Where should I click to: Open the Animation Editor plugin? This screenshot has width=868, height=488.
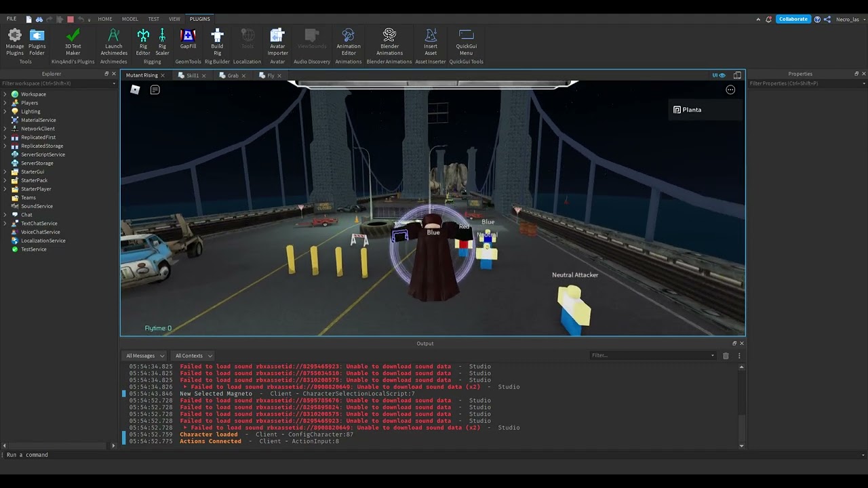(348, 42)
